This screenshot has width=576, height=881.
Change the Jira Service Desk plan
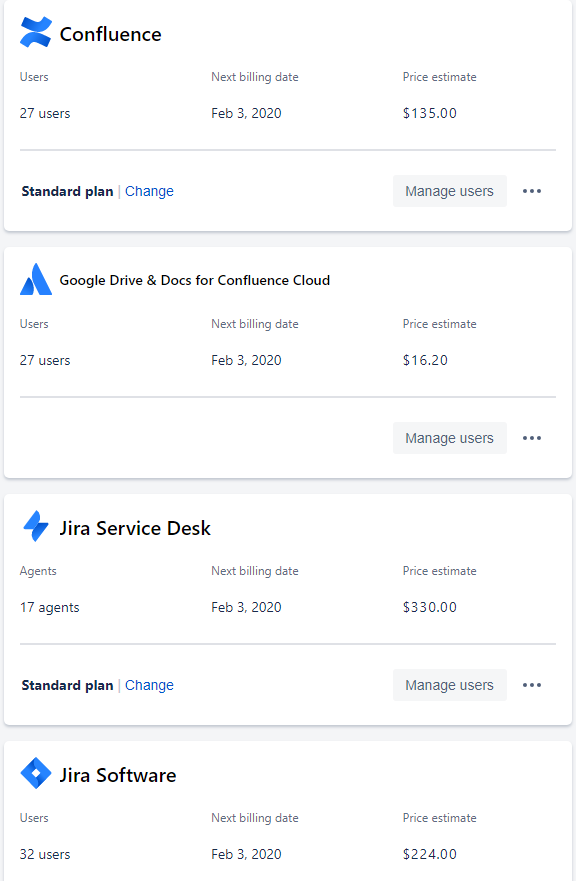(x=149, y=685)
